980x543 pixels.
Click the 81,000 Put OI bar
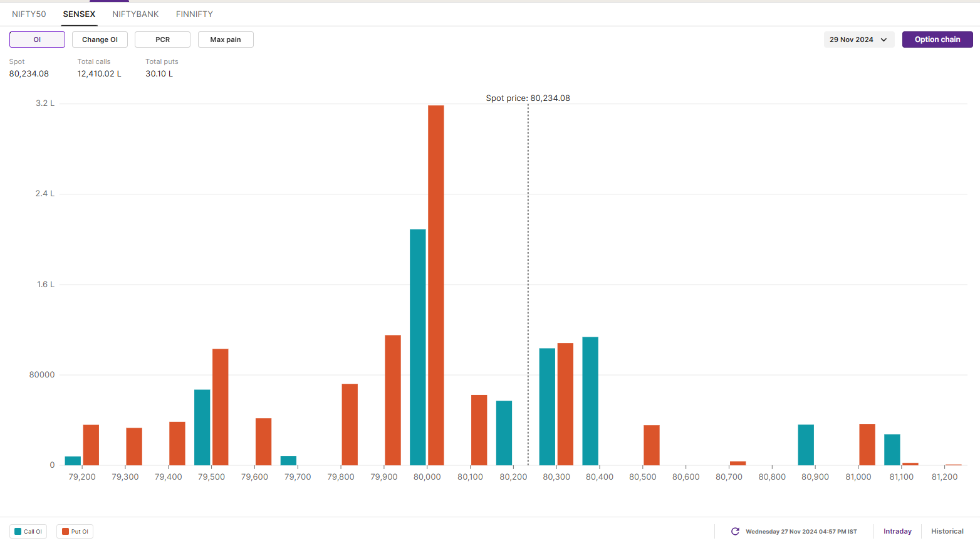(x=867, y=445)
